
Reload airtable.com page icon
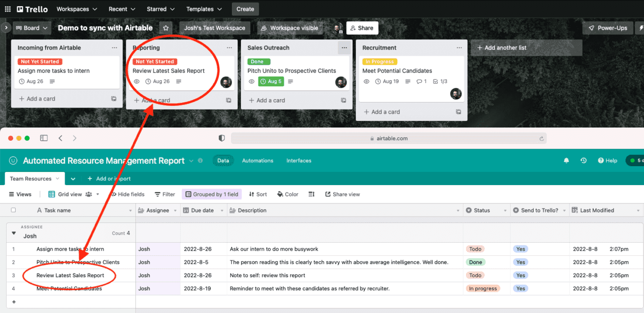click(542, 138)
